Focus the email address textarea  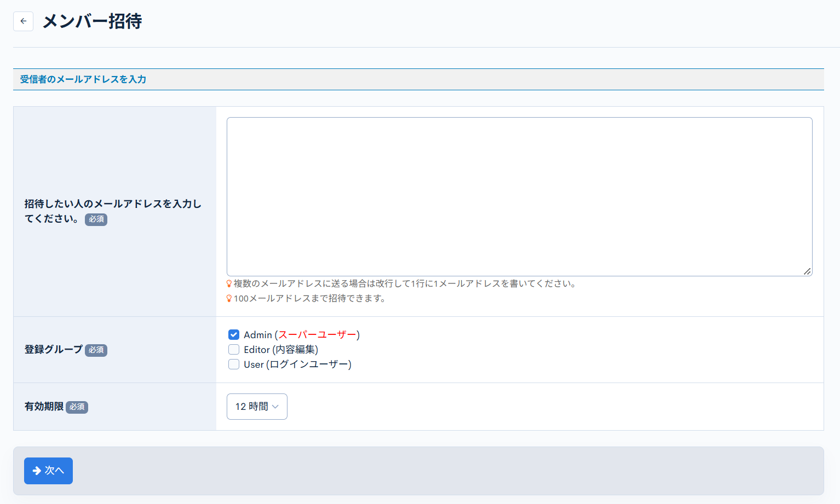pyautogui.click(x=519, y=196)
